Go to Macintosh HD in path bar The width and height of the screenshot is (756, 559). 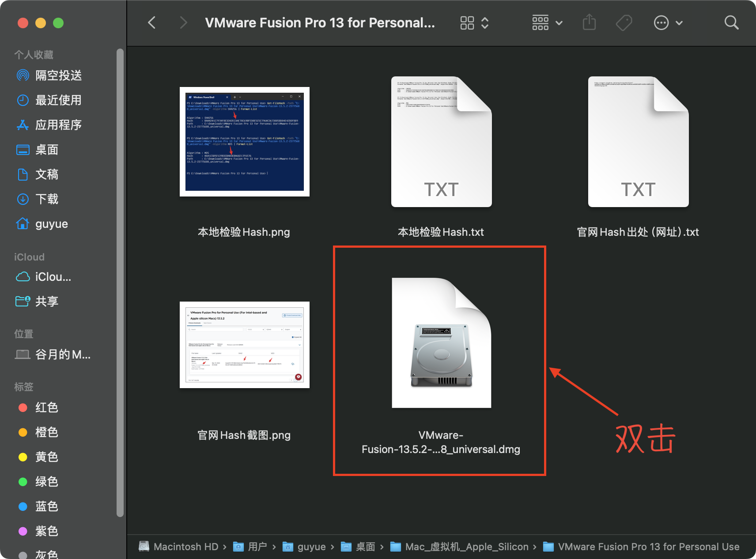click(178, 547)
